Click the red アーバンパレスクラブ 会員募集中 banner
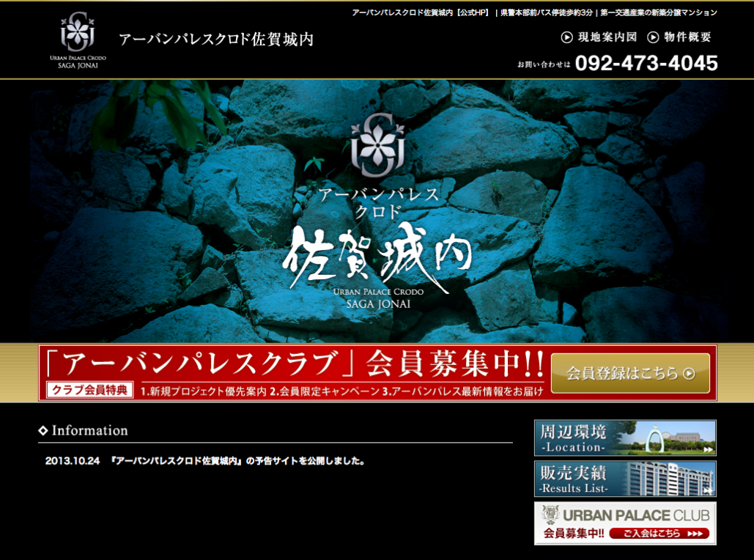Image resolution: width=754 pixels, height=560 pixels. 377,373
